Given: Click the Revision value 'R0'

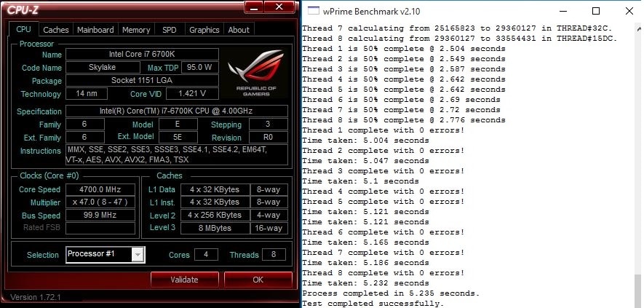Looking at the screenshot, I should [x=269, y=138].
